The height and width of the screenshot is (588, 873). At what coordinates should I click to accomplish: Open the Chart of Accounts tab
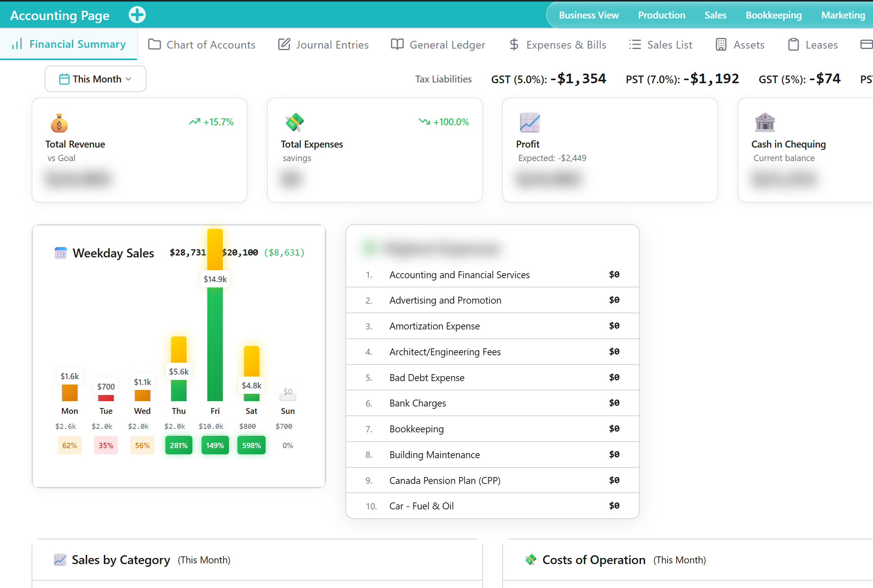[202, 45]
